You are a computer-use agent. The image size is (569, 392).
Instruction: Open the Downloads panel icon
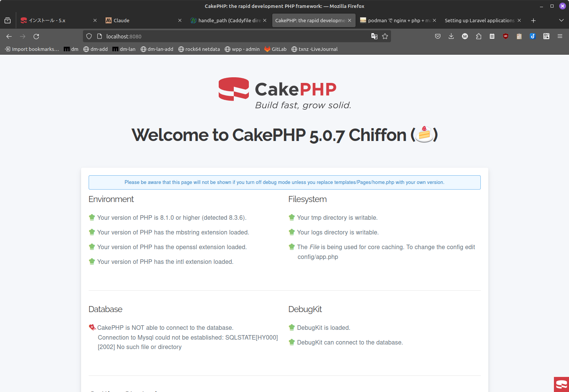[451, 36]
